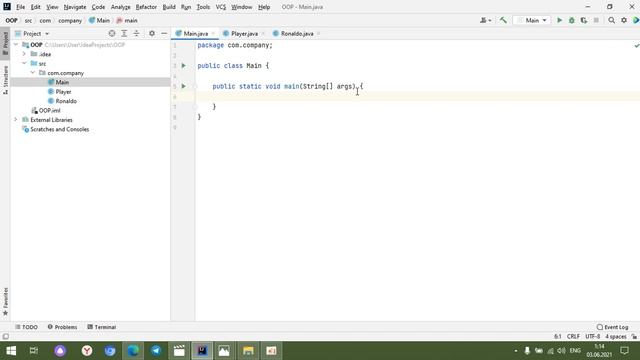The image size is (640, 360).
Task: Toggle the Project side tool button
Action: (5, 44)
